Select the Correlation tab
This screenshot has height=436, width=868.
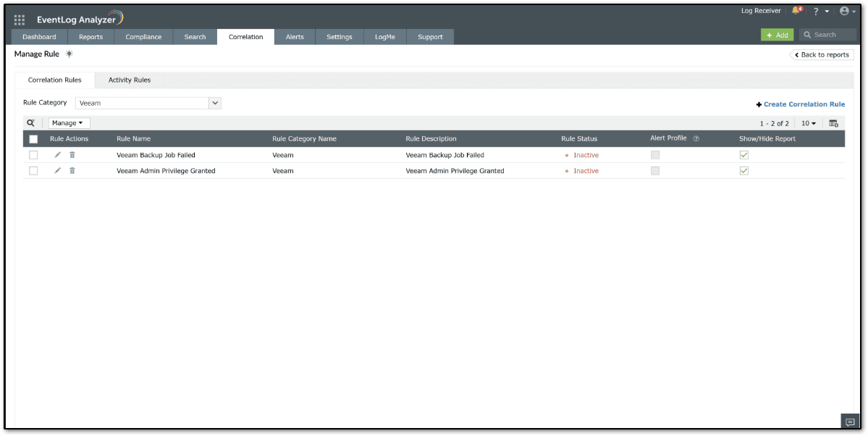click(246, 37)
